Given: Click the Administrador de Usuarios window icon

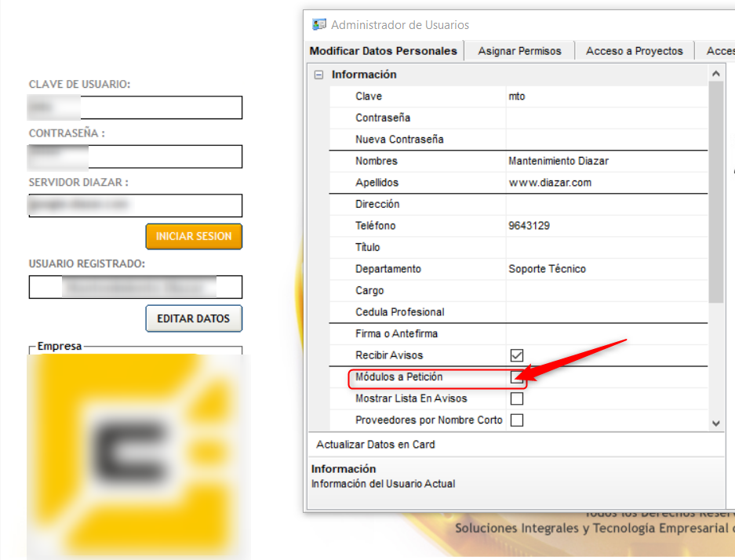Looking at the screenshot, I should point(319,24).
